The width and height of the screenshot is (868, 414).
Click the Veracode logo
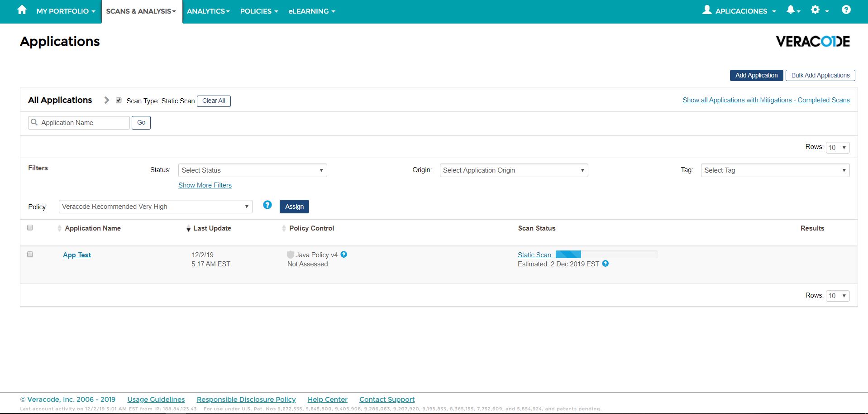tap(813, 41)
